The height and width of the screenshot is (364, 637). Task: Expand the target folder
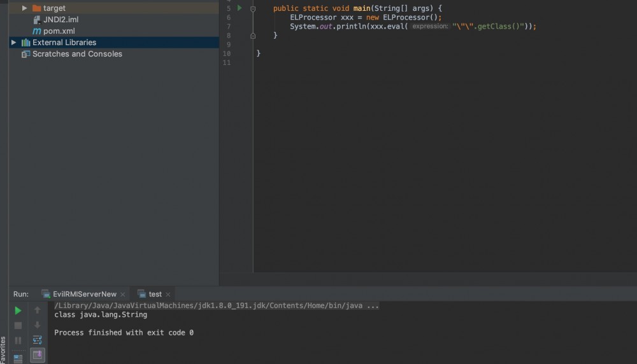pyautogui.click(x=24, y=8)
